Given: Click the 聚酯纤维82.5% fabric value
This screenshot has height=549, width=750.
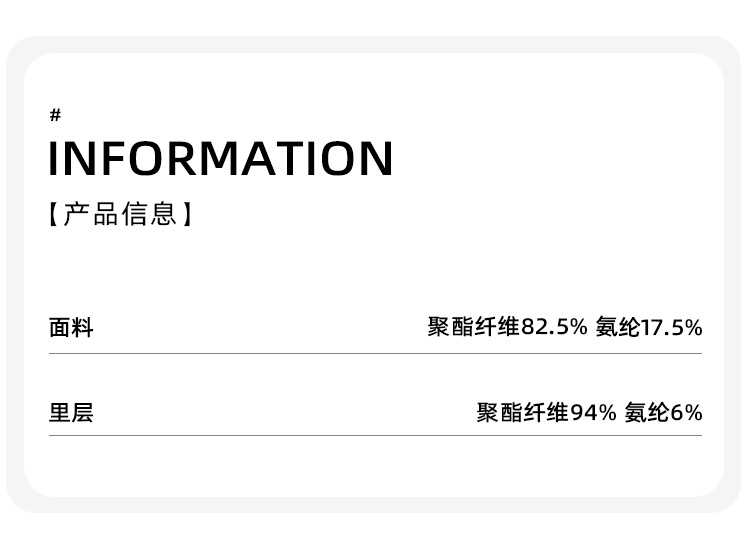Looking at the screenshot, I should 507,327.
